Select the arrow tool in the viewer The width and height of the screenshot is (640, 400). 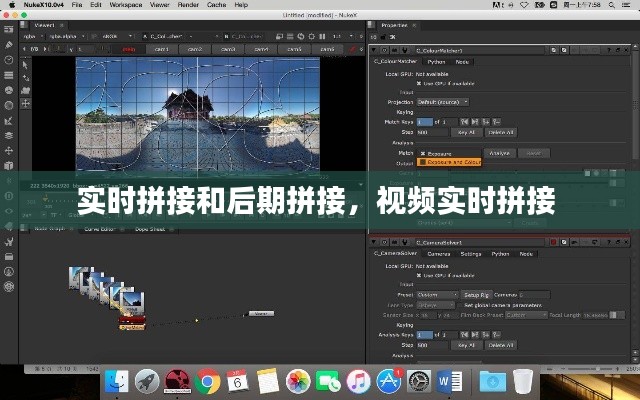[x=23, y=64]
